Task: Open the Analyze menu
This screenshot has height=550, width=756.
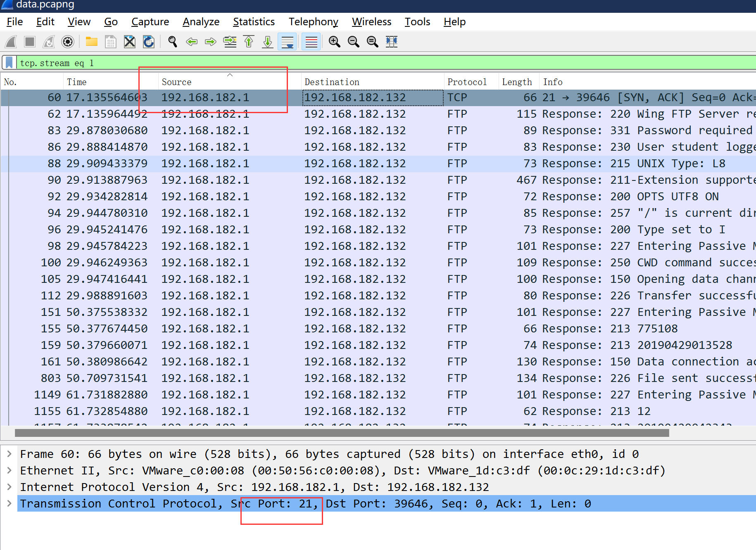Action: pyautogui.click(x=201, y=22)
